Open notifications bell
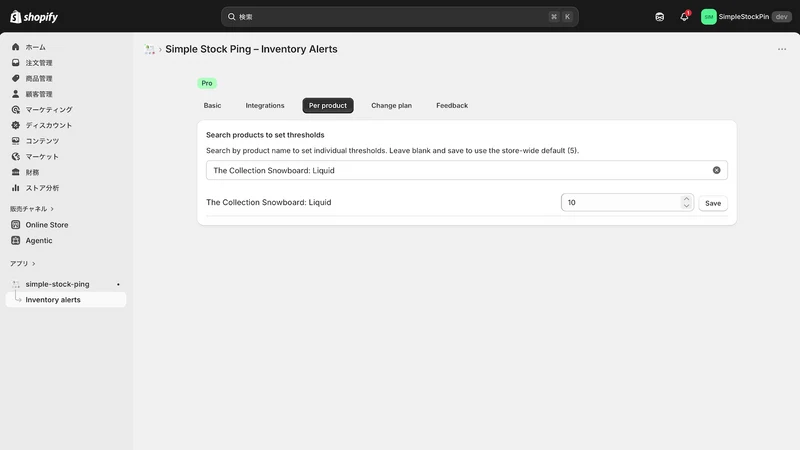This screenshot has height=450, width=800. (x=684, y=17)
